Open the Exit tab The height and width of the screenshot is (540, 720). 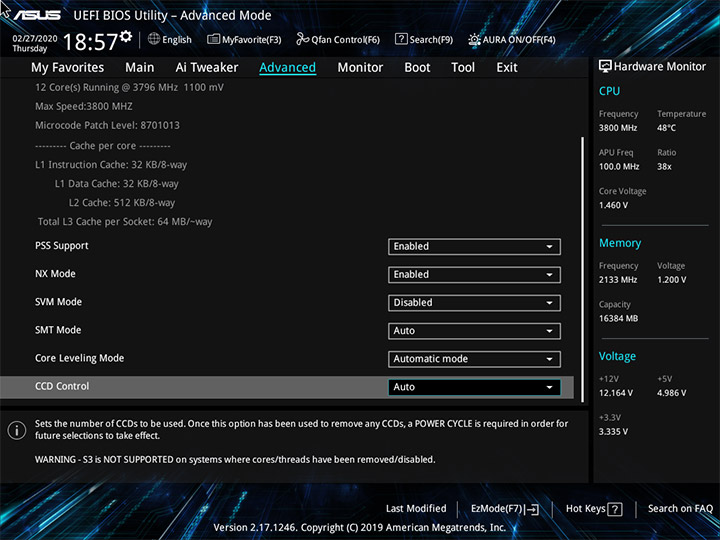pos(507,68)
